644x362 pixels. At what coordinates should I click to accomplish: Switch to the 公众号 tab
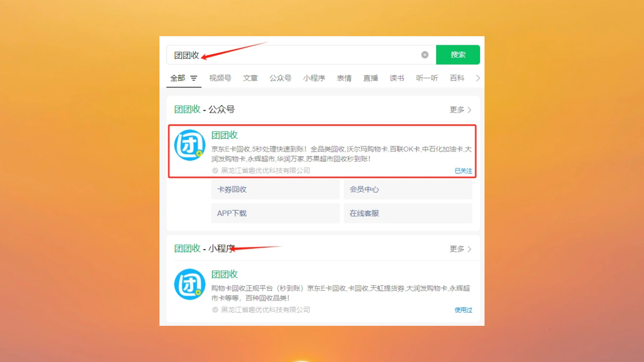coord(280,78)
